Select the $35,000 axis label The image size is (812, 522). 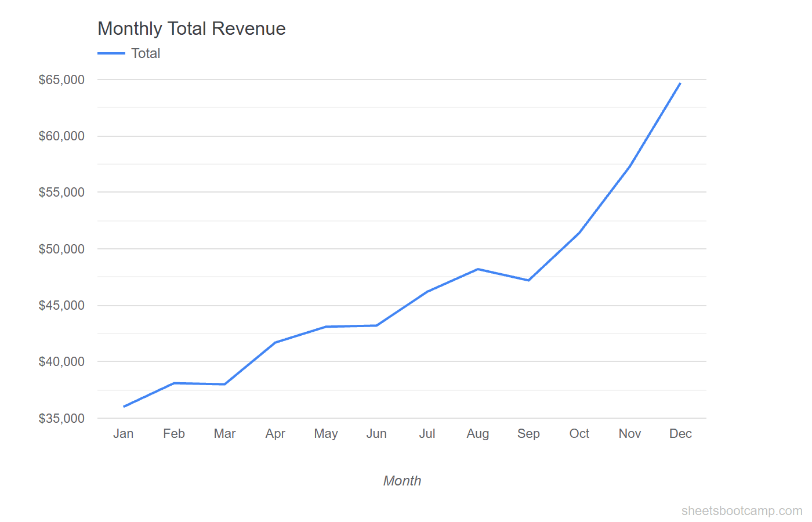point(63,418)
